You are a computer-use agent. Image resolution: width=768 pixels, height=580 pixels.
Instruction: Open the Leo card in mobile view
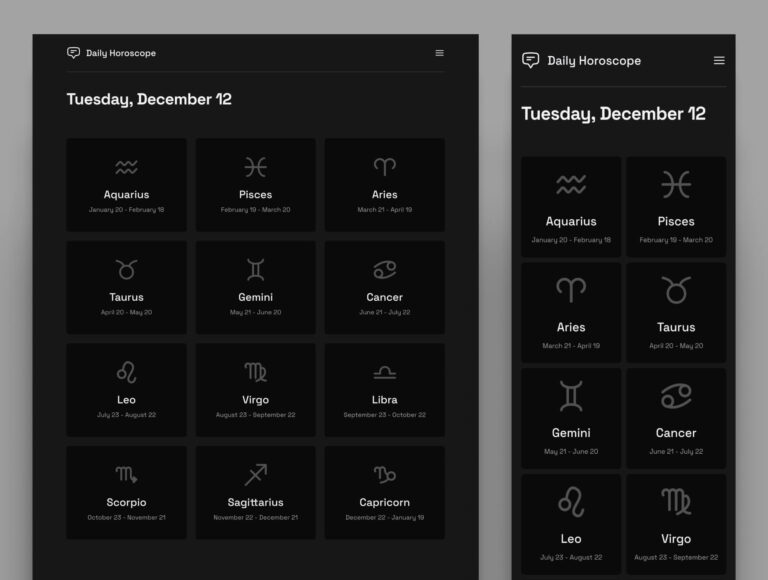[571, 524]
